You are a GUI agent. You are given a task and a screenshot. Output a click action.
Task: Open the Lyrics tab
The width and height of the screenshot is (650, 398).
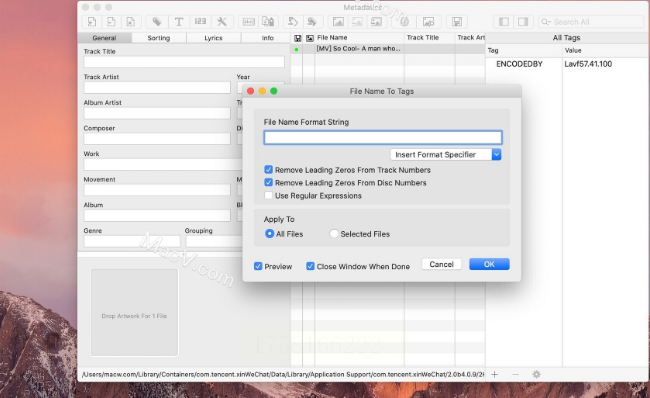pos(213,38)
